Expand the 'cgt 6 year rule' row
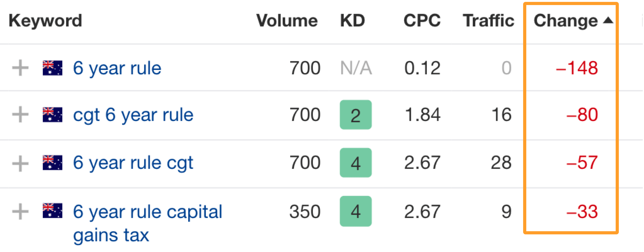The image size is (644, 252). click(x=20, y=115)
